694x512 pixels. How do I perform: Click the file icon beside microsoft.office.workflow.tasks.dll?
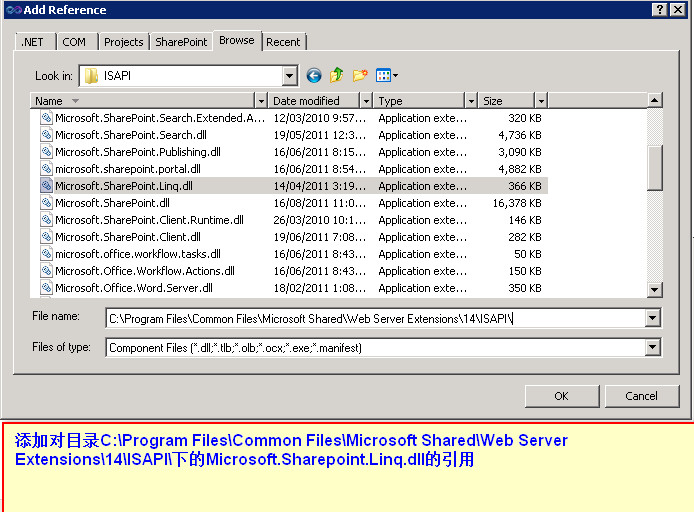[x=46, y=254]
